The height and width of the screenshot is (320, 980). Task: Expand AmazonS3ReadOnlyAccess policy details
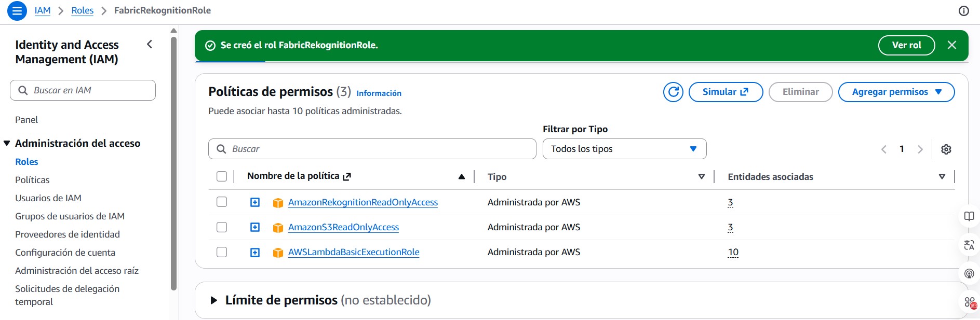tap(255, 227)
